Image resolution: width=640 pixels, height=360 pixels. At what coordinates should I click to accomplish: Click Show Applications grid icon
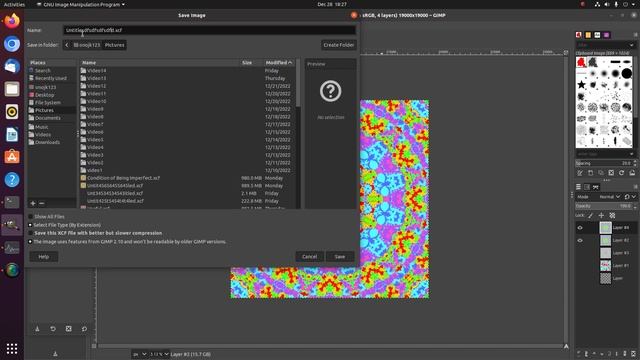click(12, 348)
